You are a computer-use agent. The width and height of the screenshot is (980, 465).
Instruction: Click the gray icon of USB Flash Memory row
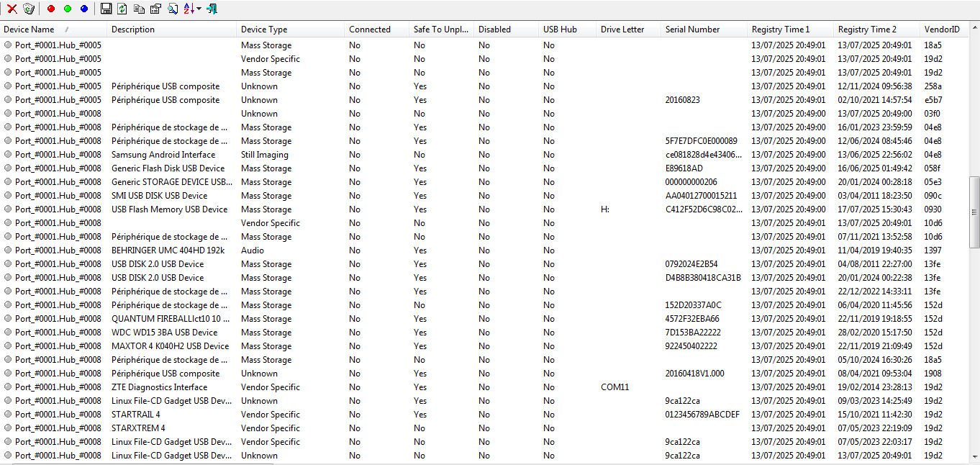[8, 209]
